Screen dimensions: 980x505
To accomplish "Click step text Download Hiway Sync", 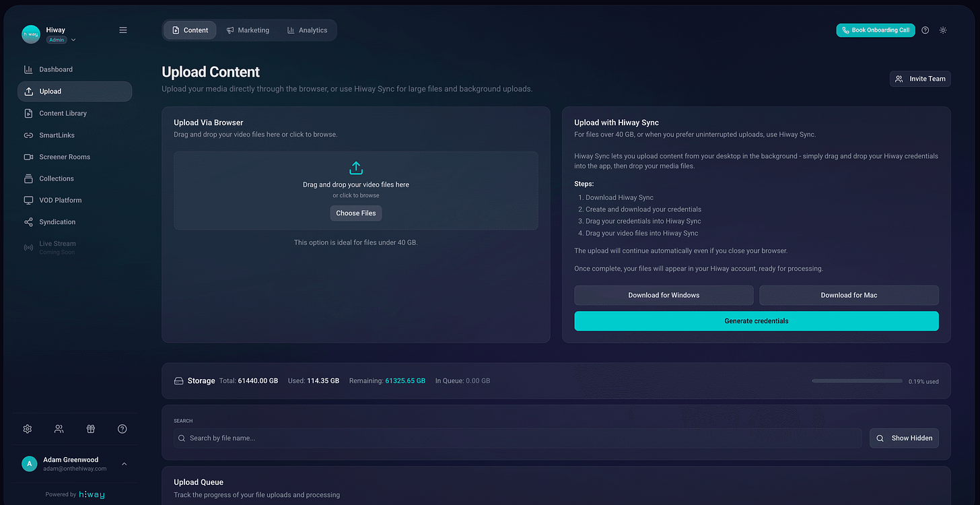I will pos(619,198).
